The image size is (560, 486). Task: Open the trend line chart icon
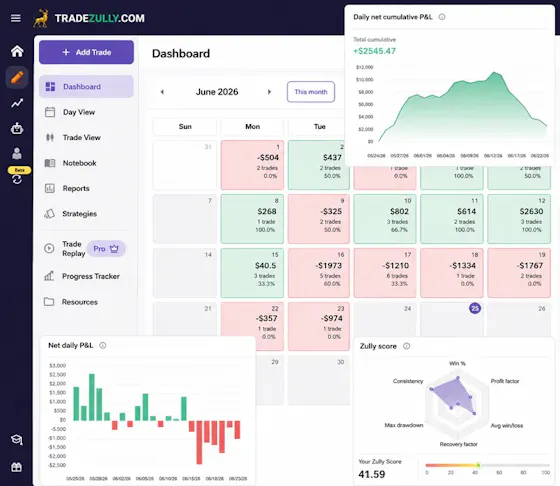[x=17, y=103]
